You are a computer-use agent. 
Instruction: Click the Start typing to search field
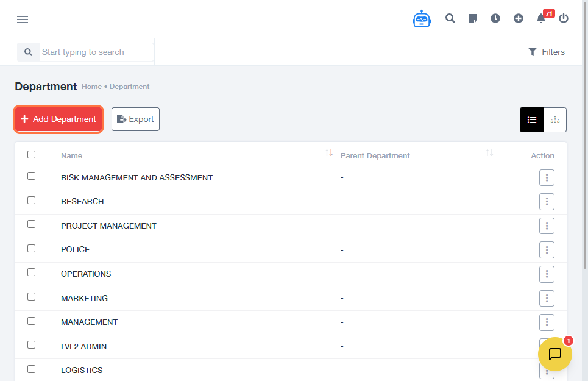[x=96, y=52]
